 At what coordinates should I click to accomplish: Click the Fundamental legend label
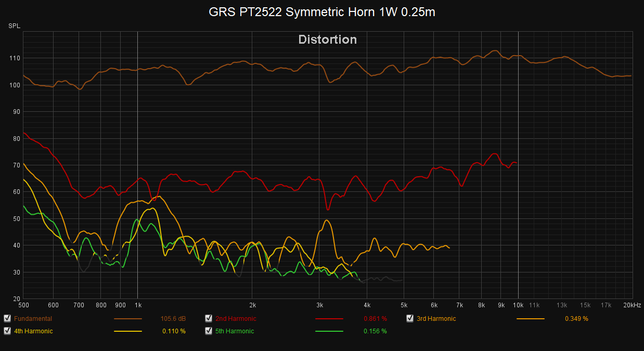33,319
